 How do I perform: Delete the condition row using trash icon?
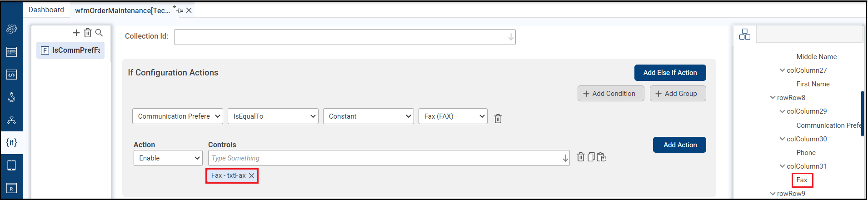498,119
